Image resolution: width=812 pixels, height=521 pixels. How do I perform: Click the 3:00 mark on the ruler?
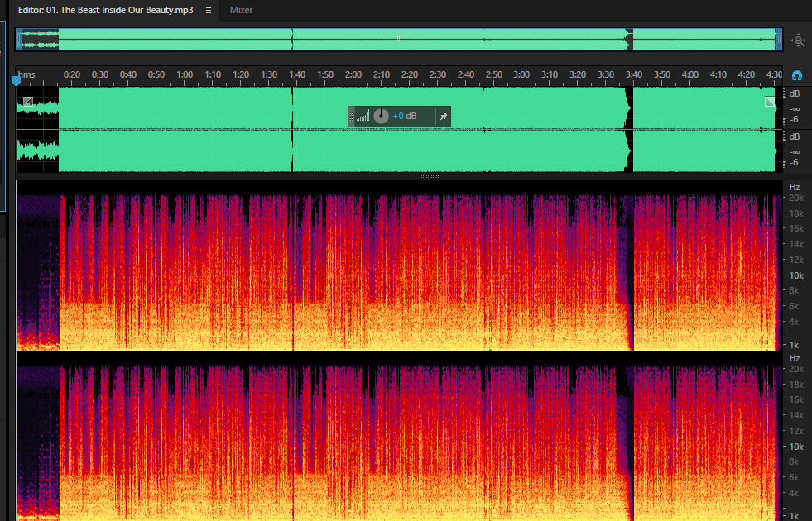point(521,74)
